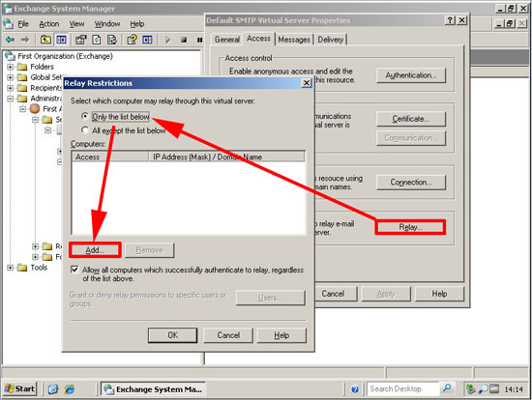
Task: Click the Up one level folder icon
Action: point(45,40)
